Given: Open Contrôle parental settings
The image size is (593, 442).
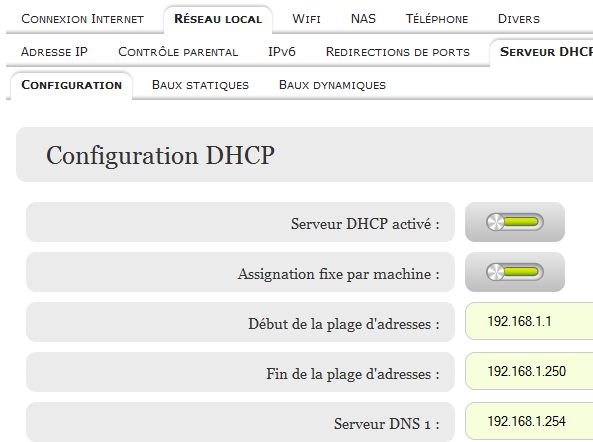Looking at the screenshot, I should point(178,52).
